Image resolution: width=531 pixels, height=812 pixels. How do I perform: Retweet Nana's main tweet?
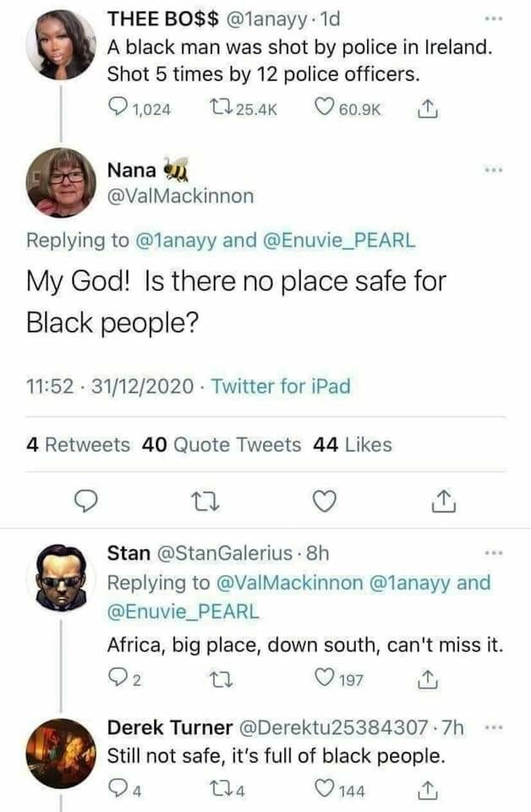point(205,502)
